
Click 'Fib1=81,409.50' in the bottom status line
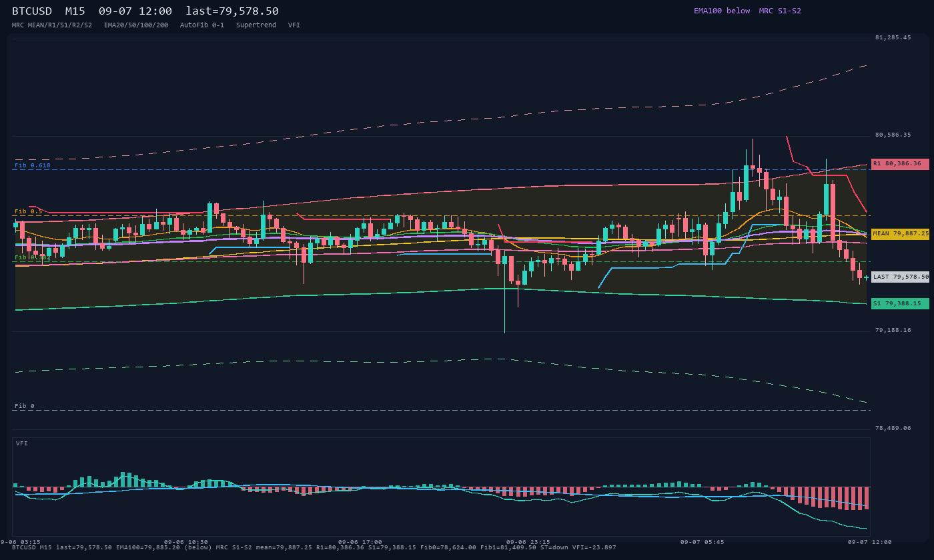tap(508, 547)
